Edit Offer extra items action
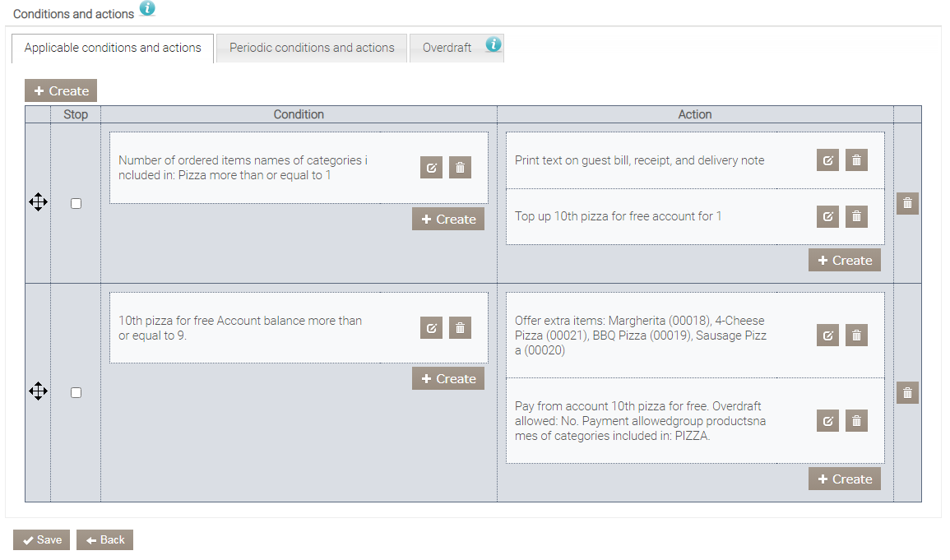 point(827,336)
